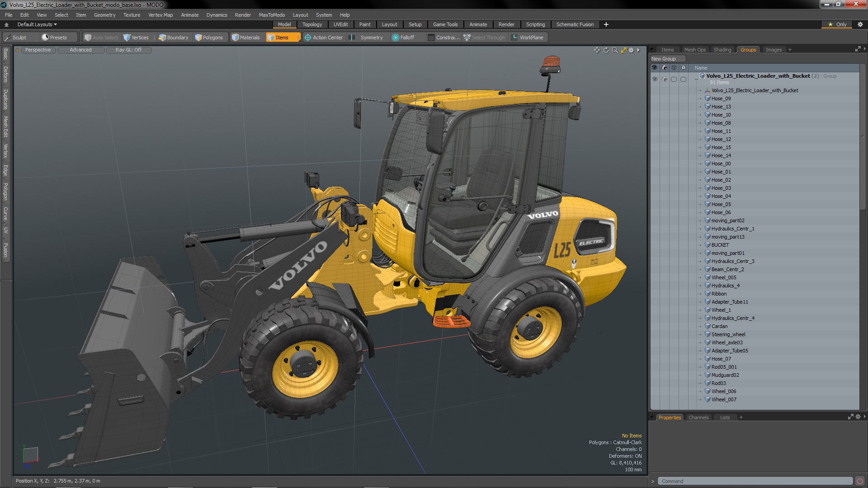Switch to the UVEdit layout tab
Screen dimensions: 868x488
pyautogui.click(x=340, y=24)
